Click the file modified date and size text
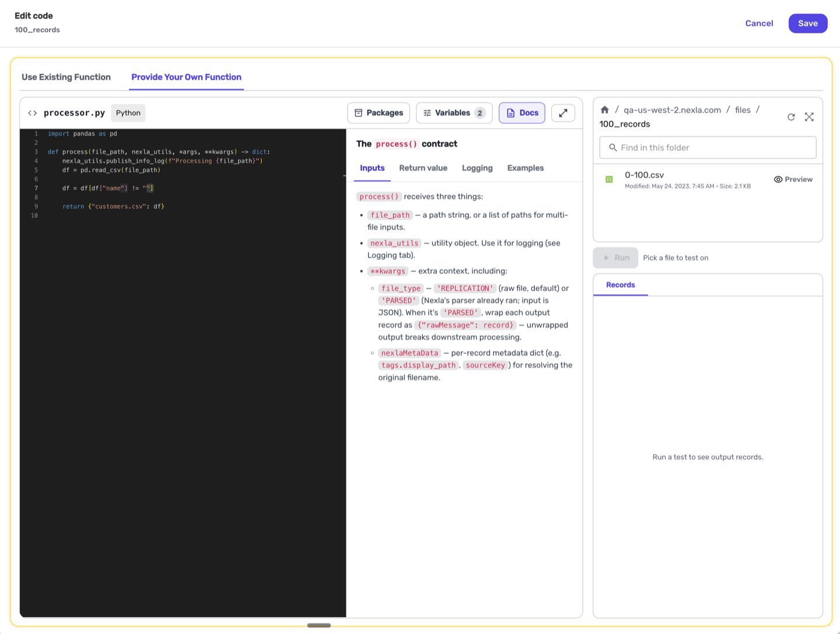 click(688, 186)
